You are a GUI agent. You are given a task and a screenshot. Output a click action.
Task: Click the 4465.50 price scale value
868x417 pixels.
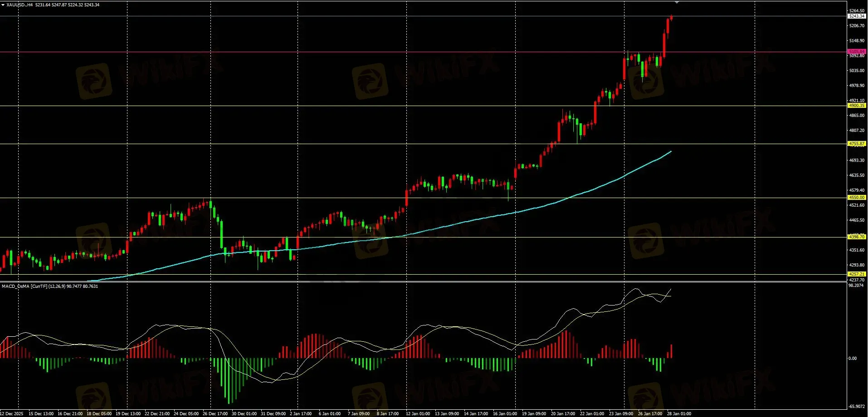[x=857, y=220]
